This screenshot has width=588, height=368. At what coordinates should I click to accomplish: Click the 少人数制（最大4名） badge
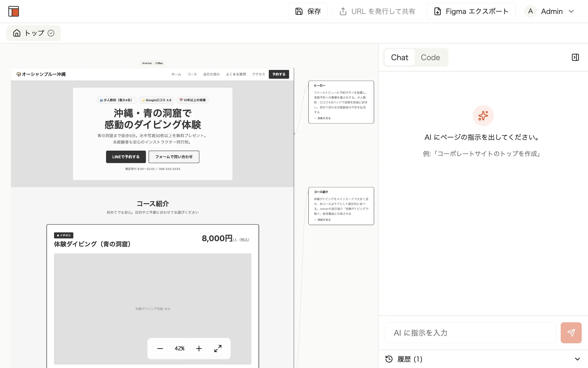(117, 100)
